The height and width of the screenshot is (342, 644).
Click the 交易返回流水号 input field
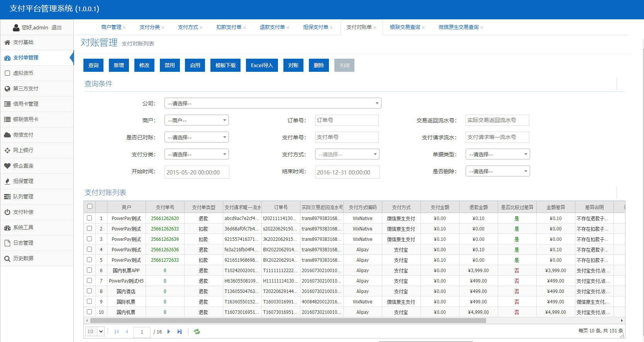497,120
